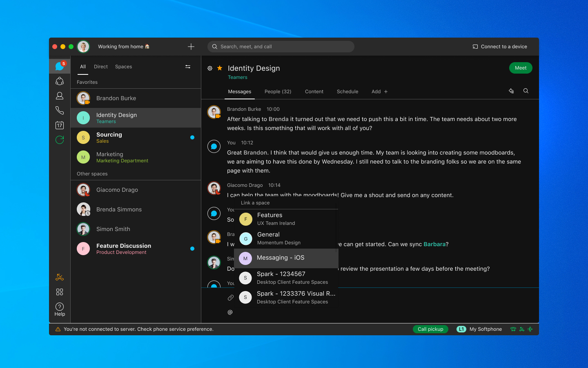Open your profile avatar in the title bar

click(x=83, y=47)
